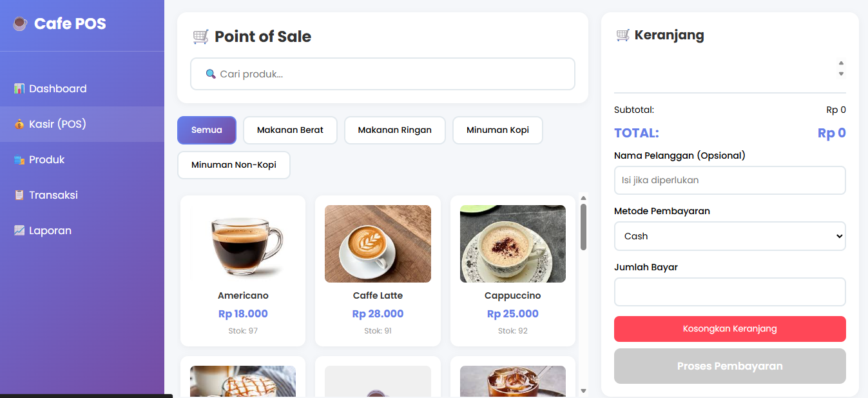Click the magnifier icon in search box
This screenshot has height=398, width=868.
click(x=210, y=74)
